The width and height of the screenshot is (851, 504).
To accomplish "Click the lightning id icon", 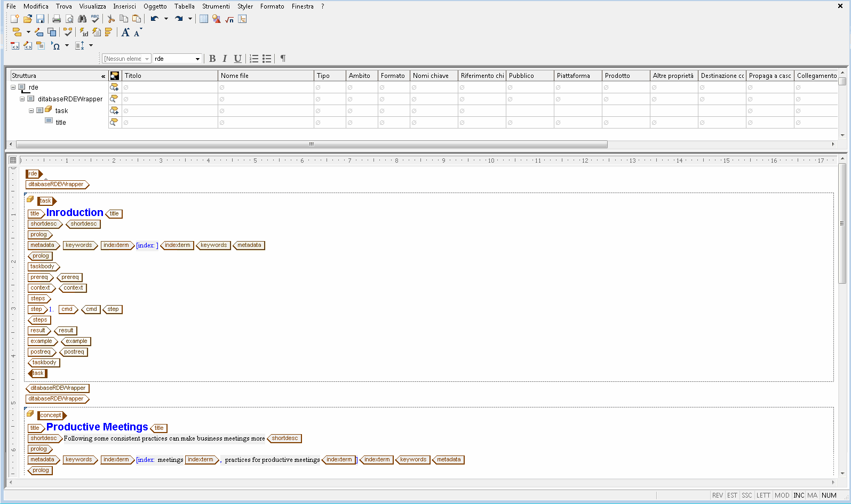I will click(x=84, y=32).
